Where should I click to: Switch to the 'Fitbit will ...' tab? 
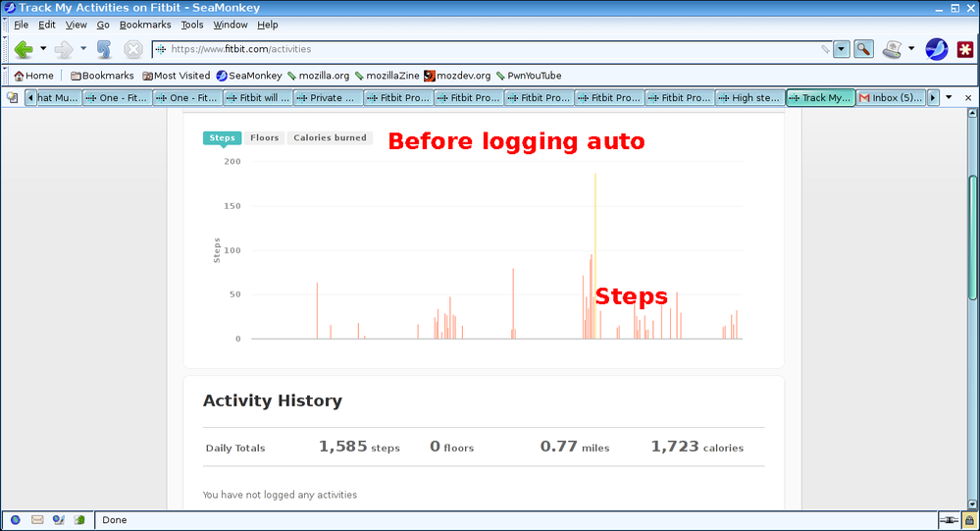coord(257,97)
